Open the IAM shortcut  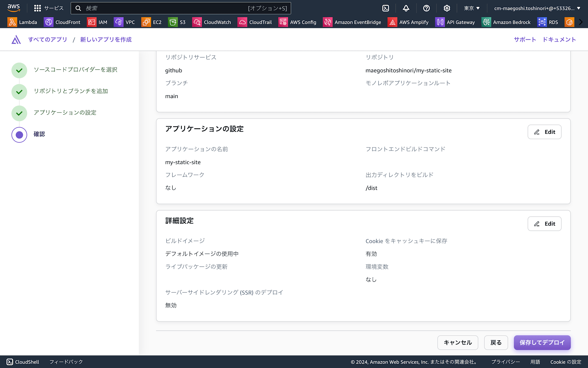pos(97,22)
